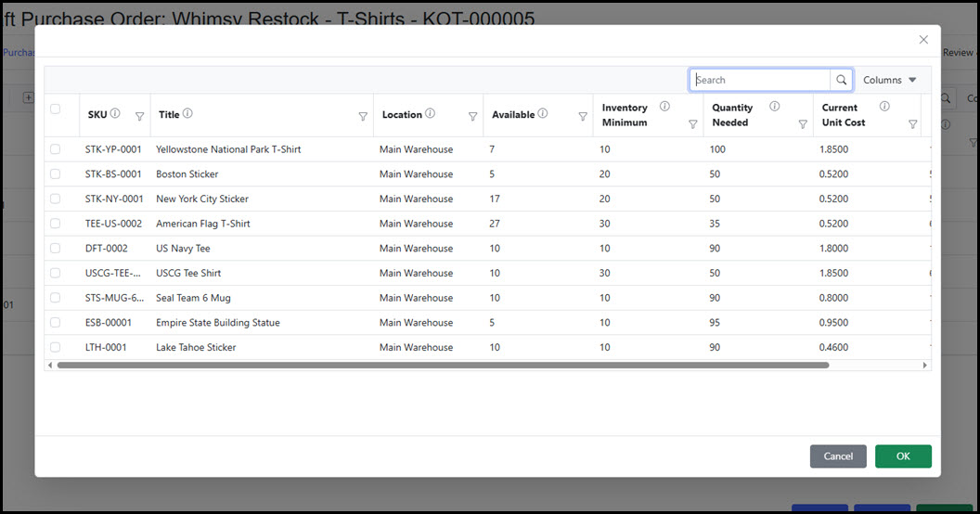Open the Title column filter icon
Image resolution: width=980 pixels, height=514 pixels.
point(363,116)
